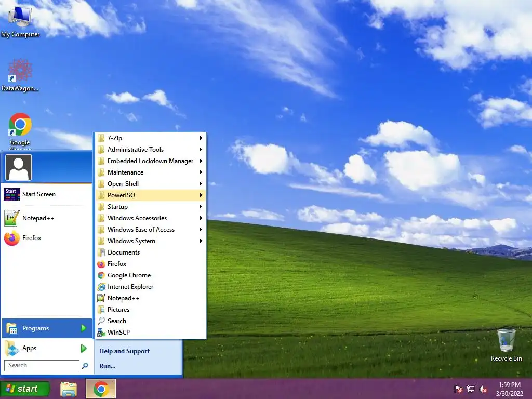Open the 7-Zip folder
Viewport: 532px width, 399px height.
[x=150, y=138]
